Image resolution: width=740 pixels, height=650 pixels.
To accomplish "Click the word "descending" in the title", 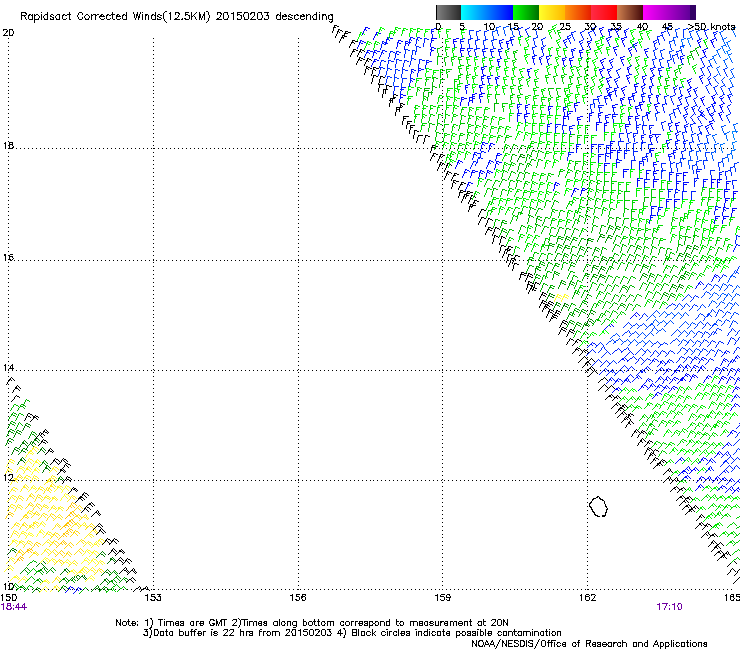I will pos(304,17).
